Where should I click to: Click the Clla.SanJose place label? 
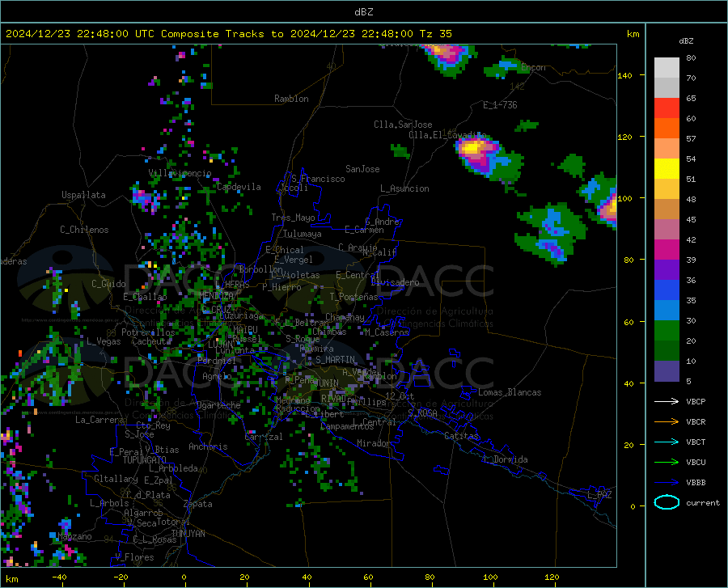403,125
